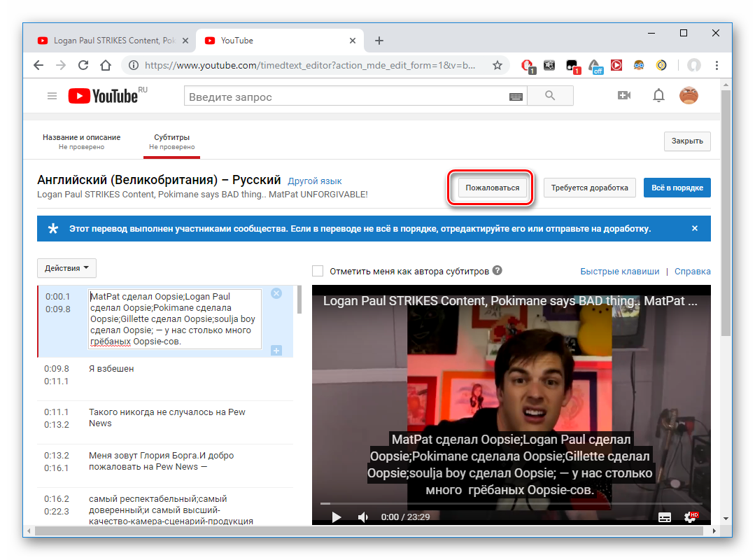Add a subtitle line with plus icon
The image size is (755, 560).
click(x=276, y=350)
